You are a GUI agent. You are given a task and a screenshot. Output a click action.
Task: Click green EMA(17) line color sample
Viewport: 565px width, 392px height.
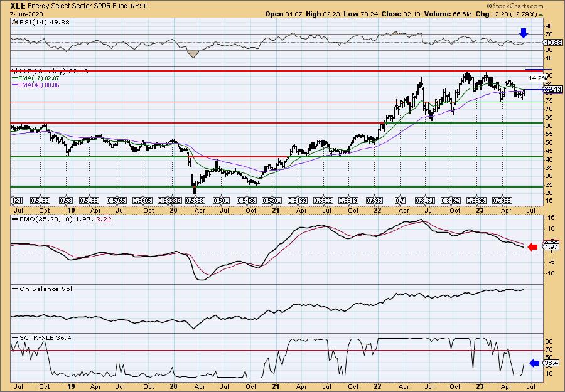pyautogui.click(x=16, y=78)
